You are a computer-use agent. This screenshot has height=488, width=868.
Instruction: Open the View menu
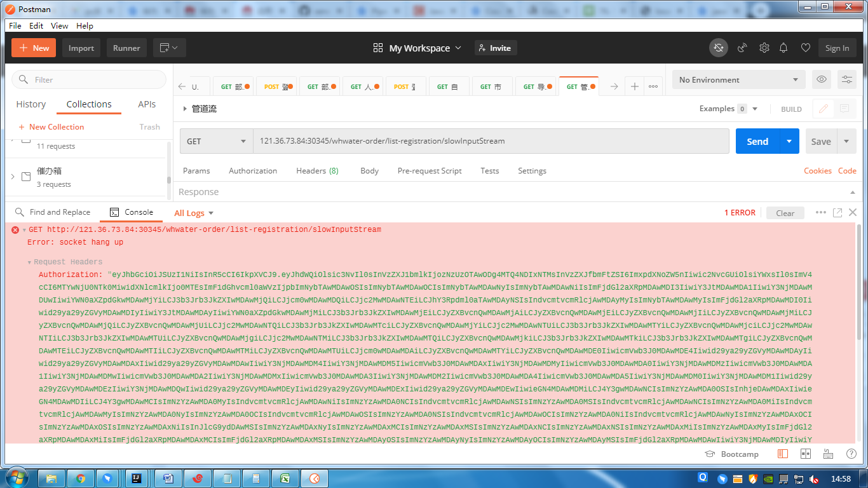(x=59, y=26)
